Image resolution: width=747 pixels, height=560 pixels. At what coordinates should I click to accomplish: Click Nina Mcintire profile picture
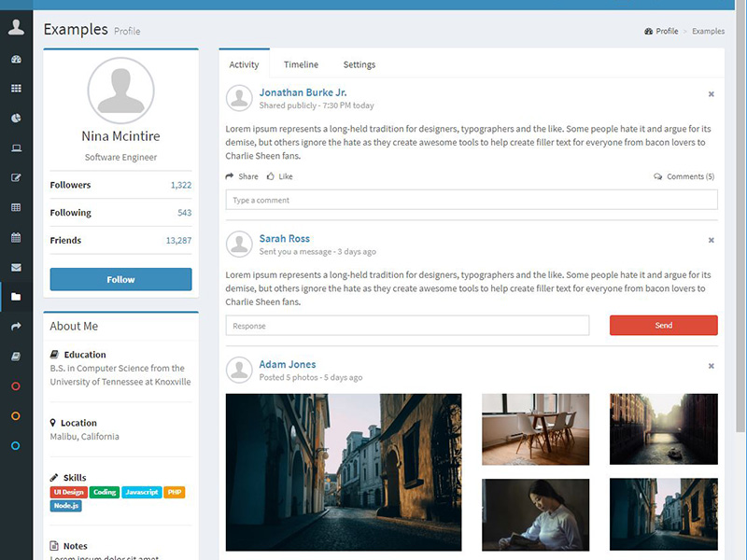[x=121, y=91]
